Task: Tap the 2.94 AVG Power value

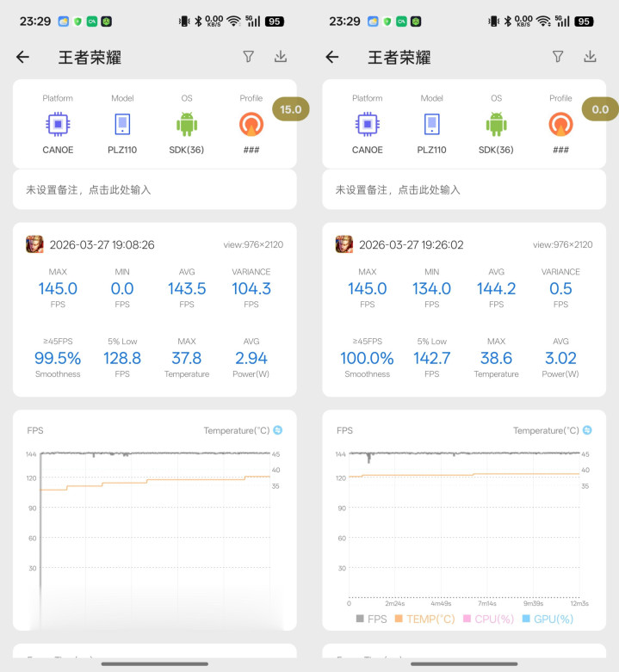Action: [x=251, y=358]
